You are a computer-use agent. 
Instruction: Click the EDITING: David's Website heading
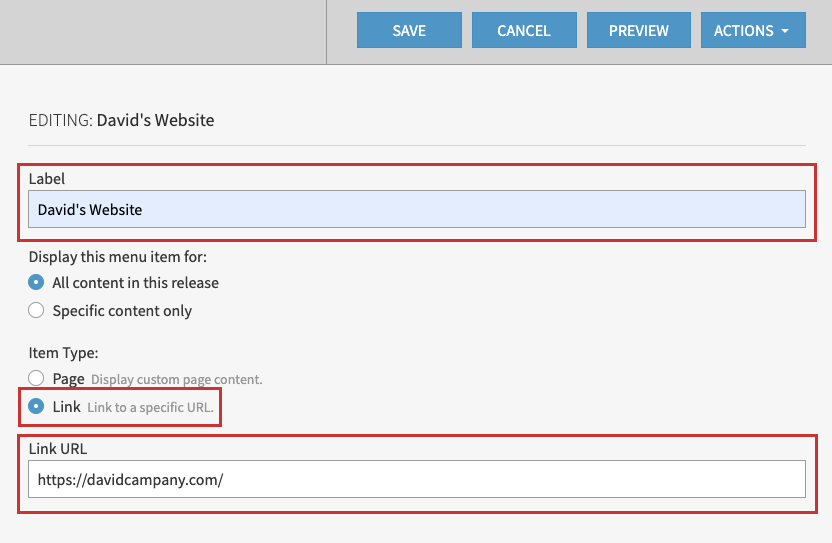coord(122,120)
